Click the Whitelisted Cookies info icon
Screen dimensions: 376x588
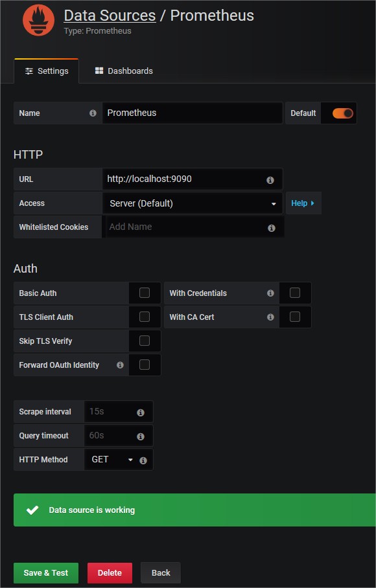(x=272, y=228)
